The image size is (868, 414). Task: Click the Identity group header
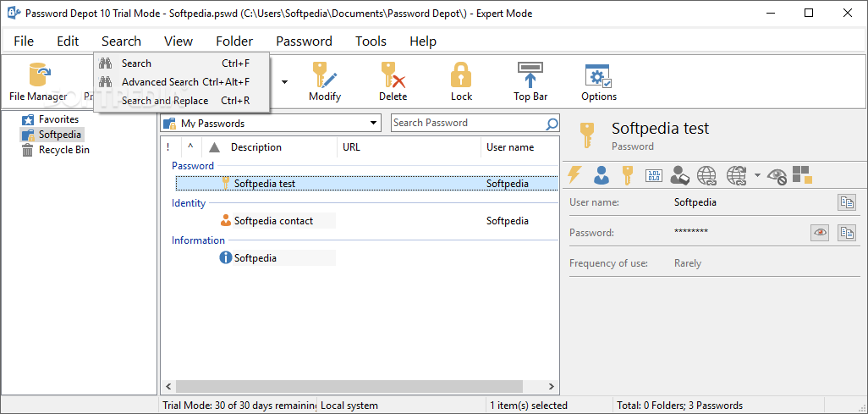coord(188,203)
